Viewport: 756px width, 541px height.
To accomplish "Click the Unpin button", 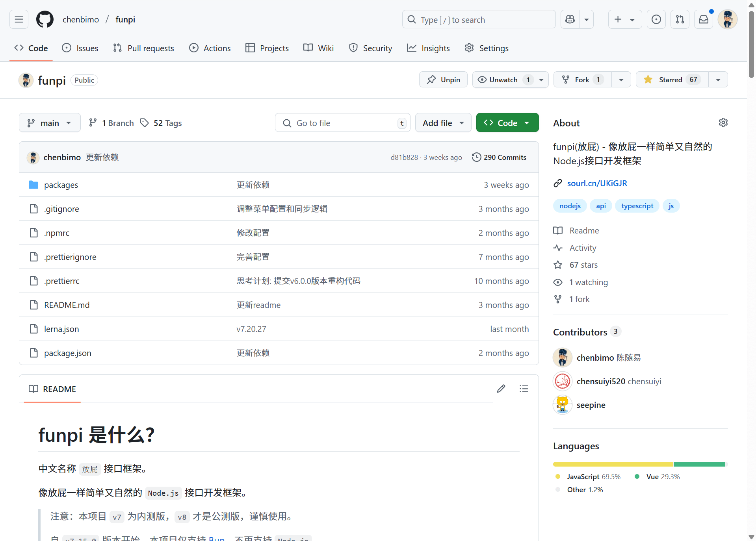I will (443, 80).
